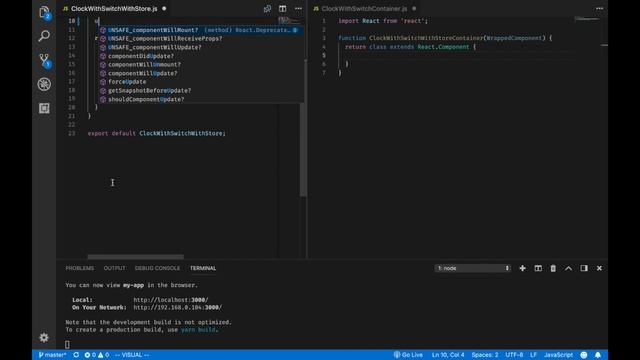Click the synchronize changes icon in status bar
Viewport: 640px width, 360px height.
pyautogui.click(x=76, y=355)
